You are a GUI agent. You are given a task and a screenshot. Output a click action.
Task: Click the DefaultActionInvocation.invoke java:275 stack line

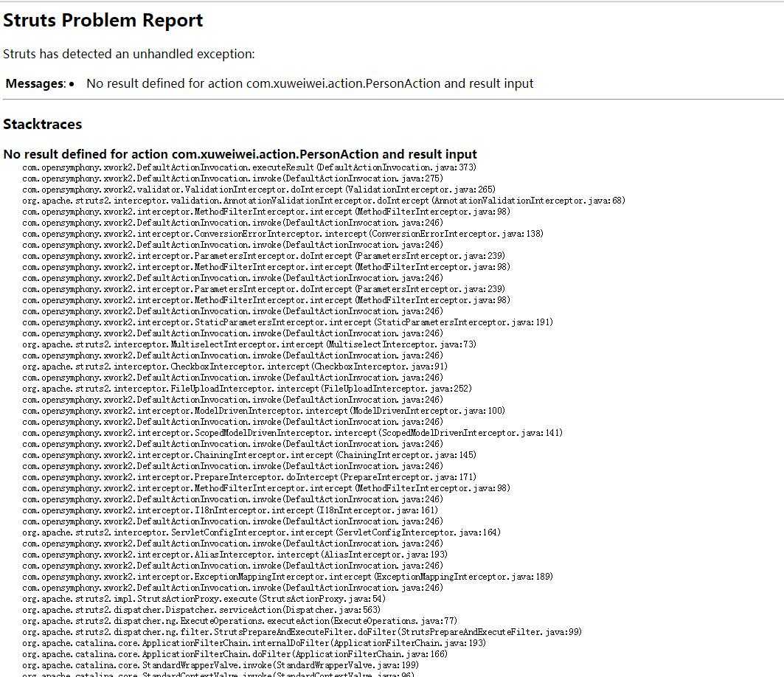point(232,178)
